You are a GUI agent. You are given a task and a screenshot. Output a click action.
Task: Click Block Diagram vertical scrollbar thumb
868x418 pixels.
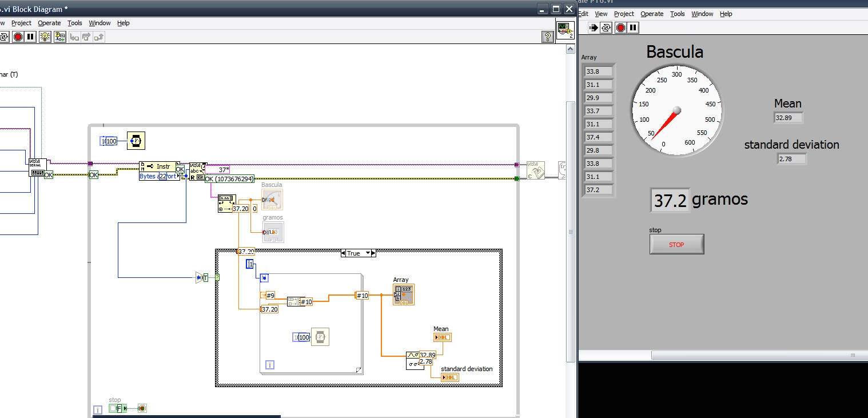pyautogui.click(x=570, y=231)
